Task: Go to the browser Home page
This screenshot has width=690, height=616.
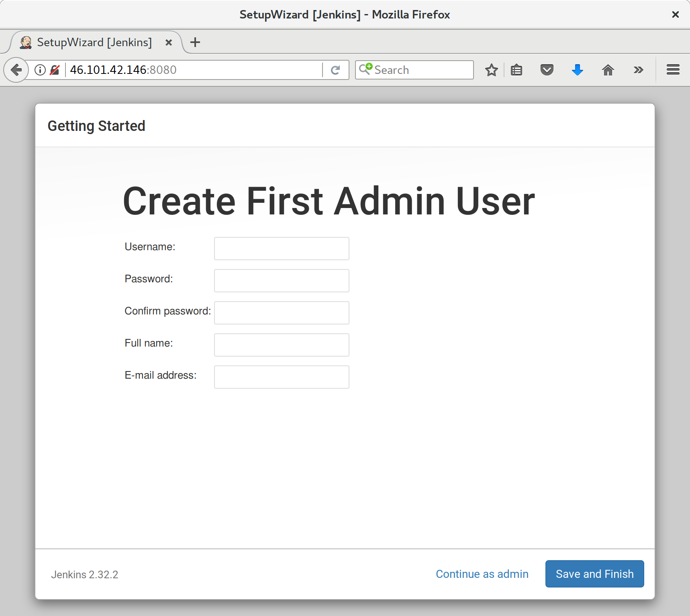Action: (x=608, y=69)
